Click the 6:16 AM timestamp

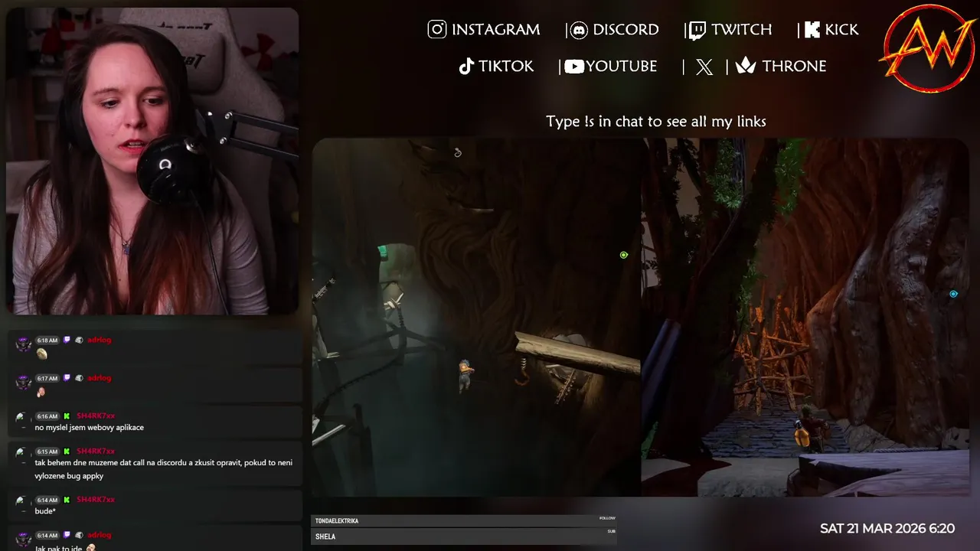[x=47, y=416]
